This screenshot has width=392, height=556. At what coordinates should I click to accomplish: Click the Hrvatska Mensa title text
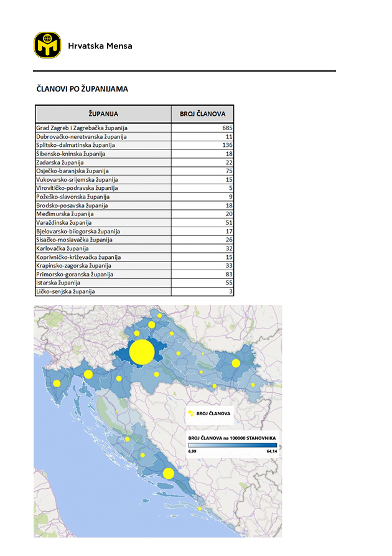point(100,46)
